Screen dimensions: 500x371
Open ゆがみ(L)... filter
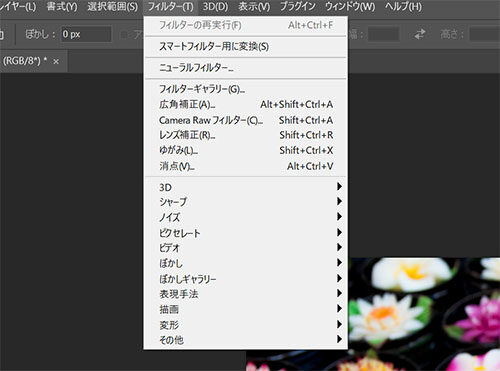pos(246,151)
